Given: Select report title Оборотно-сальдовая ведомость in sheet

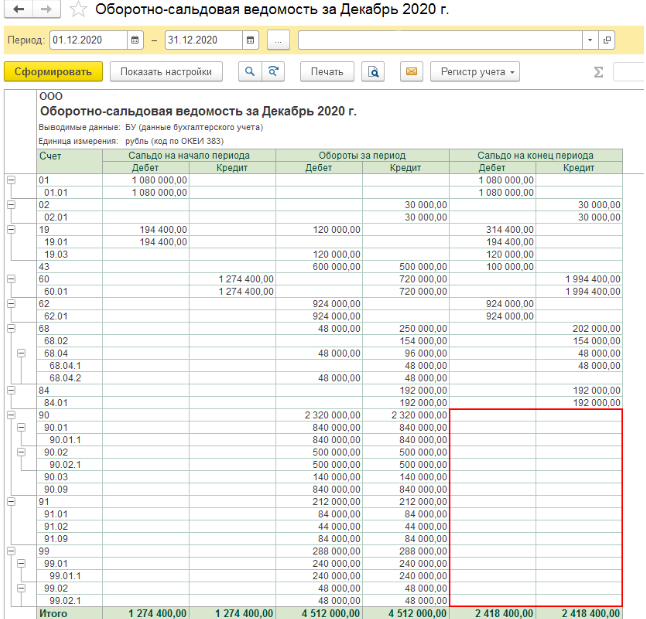Looking at the screenshot, I should coord(198,111).
